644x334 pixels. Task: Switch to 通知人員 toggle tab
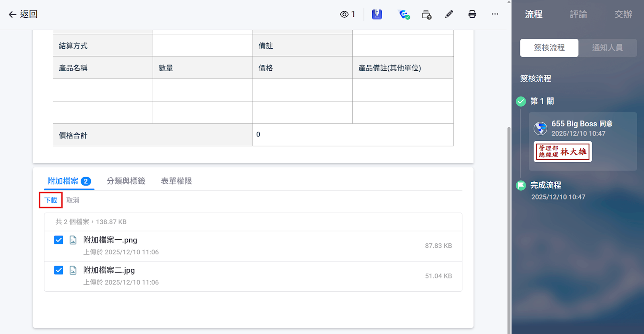pos(607,48)
